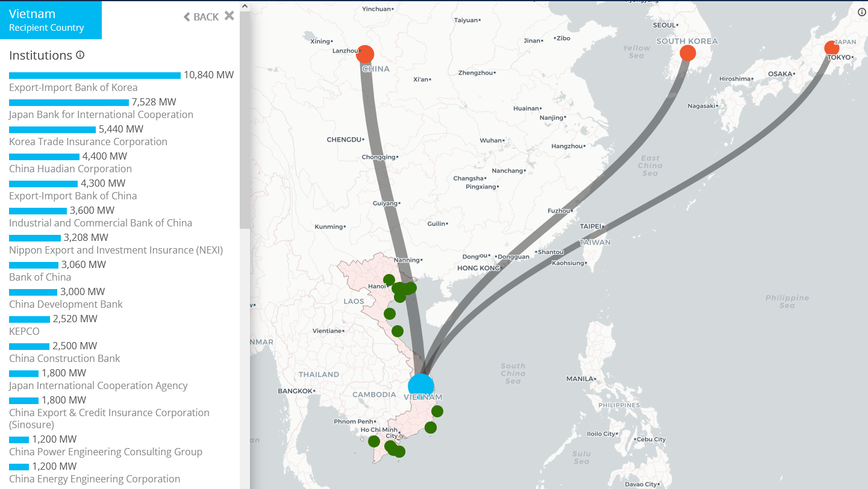Select China Construction Bank
Screen dimensions: 868x489
[64, 358]
